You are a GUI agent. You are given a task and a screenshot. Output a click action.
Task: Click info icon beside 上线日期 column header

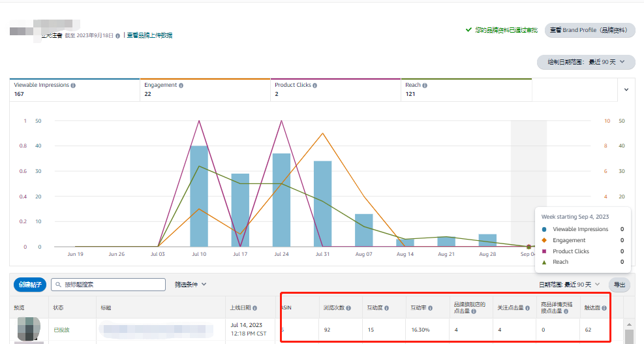click(254, 308)
